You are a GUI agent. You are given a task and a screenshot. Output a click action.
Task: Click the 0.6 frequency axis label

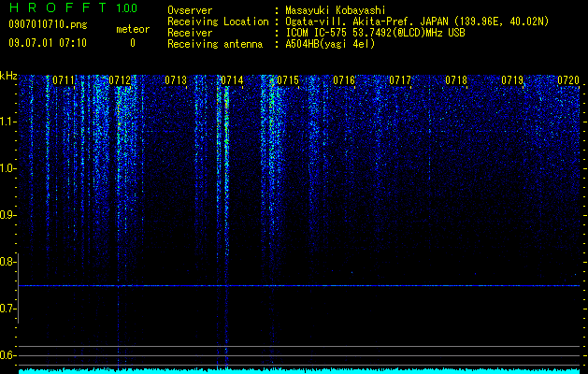[7, 355]
